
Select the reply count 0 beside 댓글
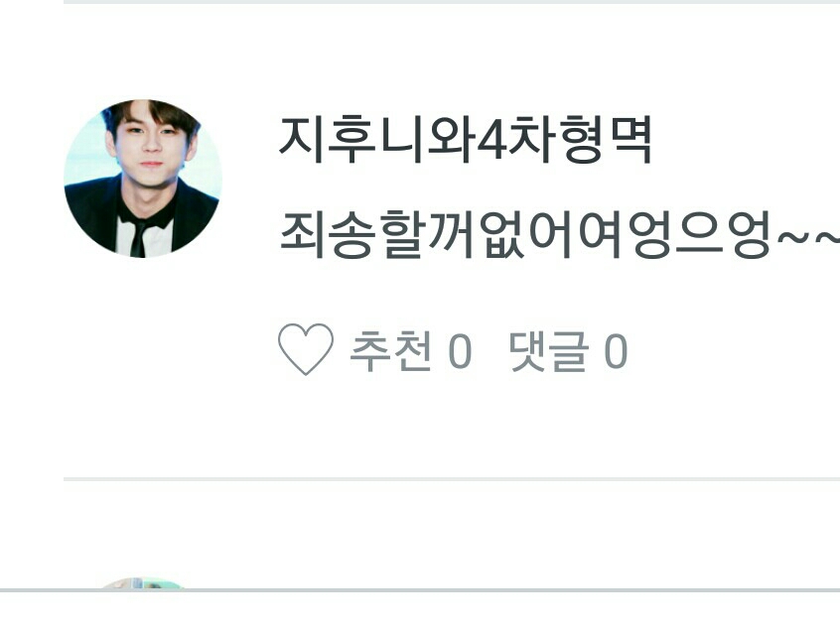(x=616, y=351)
